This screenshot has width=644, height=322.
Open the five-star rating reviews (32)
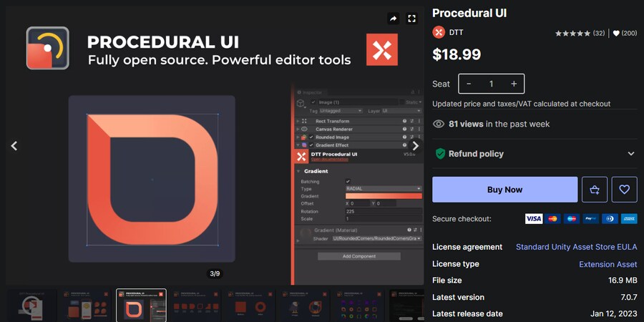580,33
